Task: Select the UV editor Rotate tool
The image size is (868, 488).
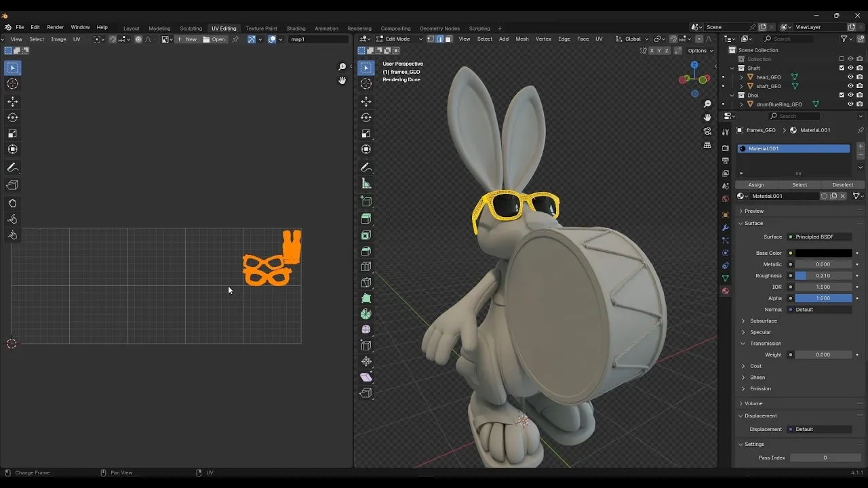Action: pyautogui.click(x=13, y=117)
